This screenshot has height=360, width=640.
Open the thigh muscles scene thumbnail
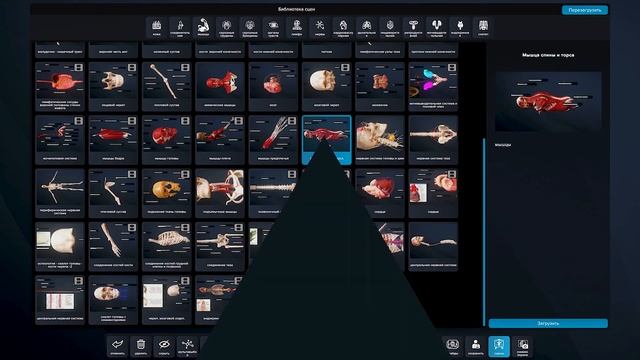(113, 140)
